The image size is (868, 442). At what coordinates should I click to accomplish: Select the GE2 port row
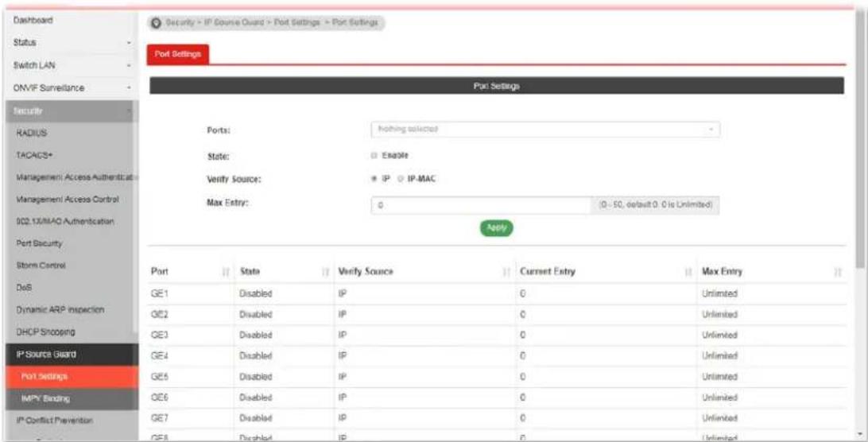[497, 315]
